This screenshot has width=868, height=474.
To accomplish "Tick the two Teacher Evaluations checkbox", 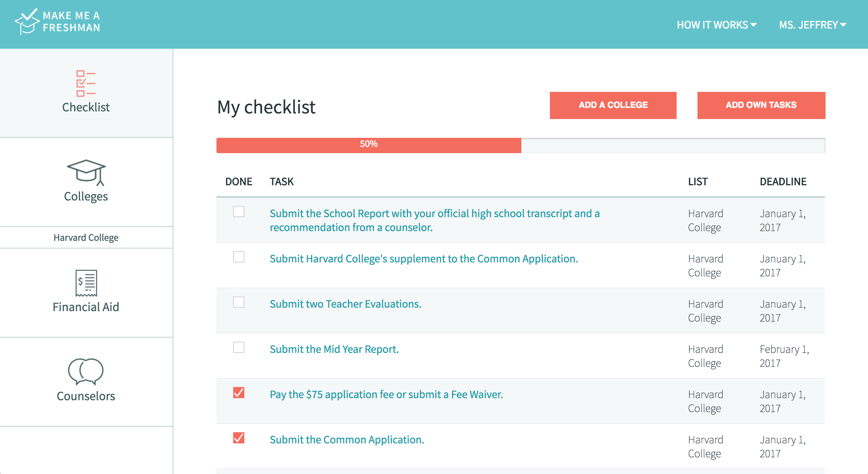I will coord(239,302).
